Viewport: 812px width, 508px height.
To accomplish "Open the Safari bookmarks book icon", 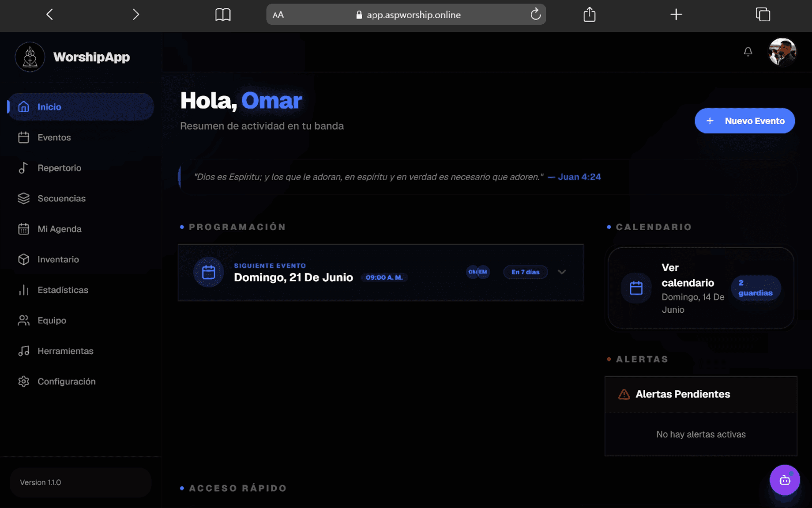I will click(223, 15).
